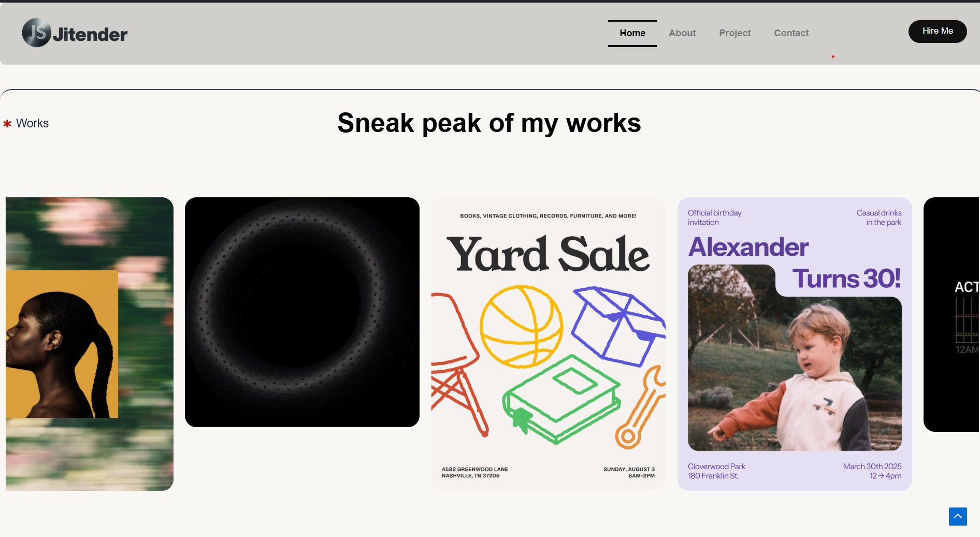
Task: Select the Yard Sale poster title
Action: (x=547, y=254)
